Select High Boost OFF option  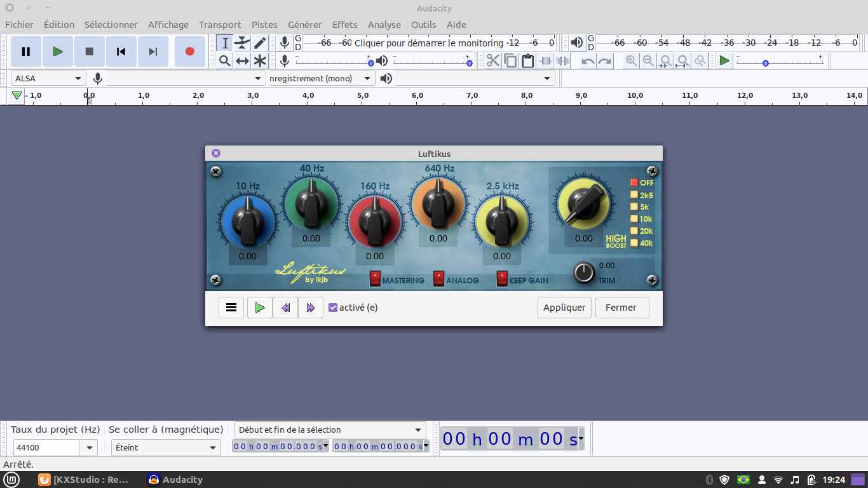click(634, 183)
